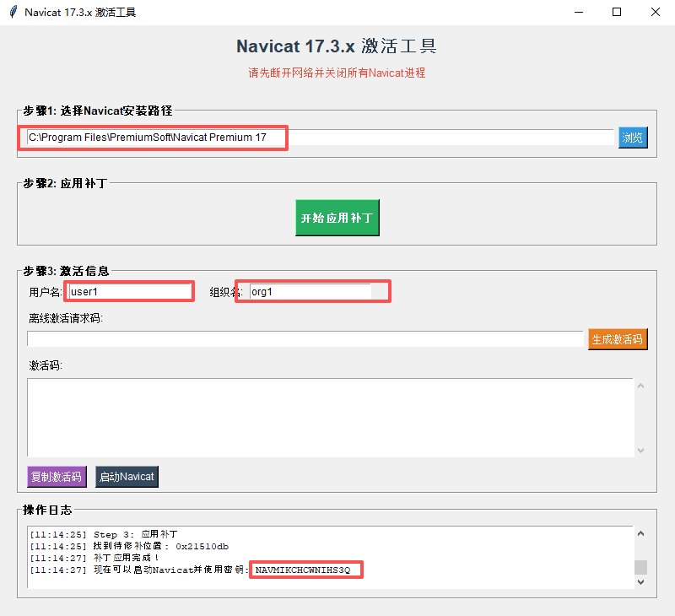Click the log line 补丁应用完成！
This screenshot has height=616, width=675.
pos(94,558)
